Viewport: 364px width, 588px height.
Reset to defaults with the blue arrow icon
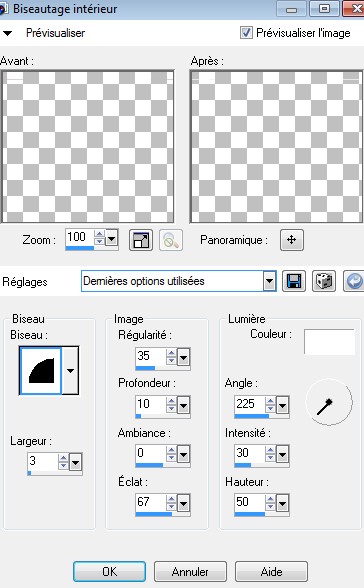354,281
